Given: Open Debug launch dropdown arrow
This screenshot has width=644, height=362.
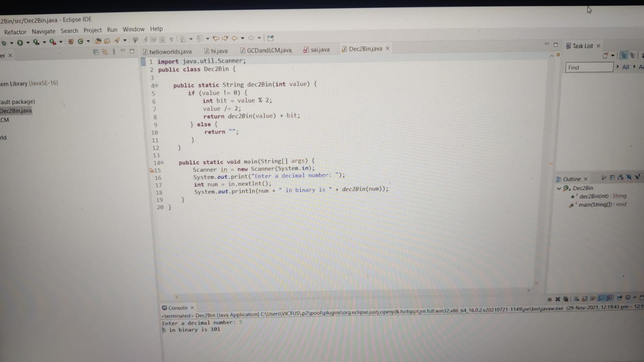Looking at the screenshot, I should pyautogui.click(x=12, y=43).
